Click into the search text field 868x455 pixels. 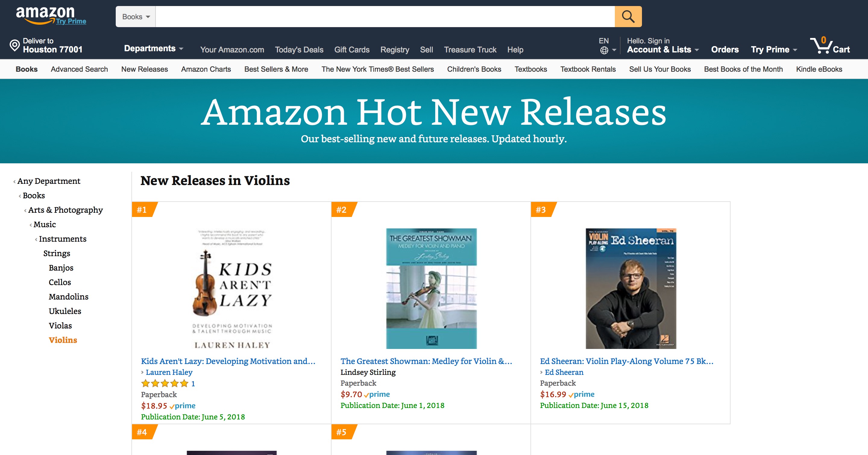385,17
